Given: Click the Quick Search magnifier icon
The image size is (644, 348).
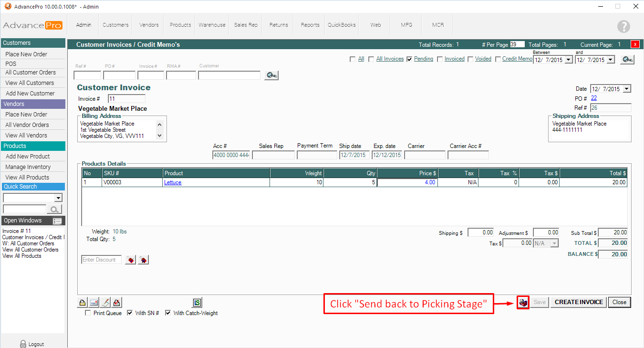Looking at the screenshot, I should pos(55,209).
